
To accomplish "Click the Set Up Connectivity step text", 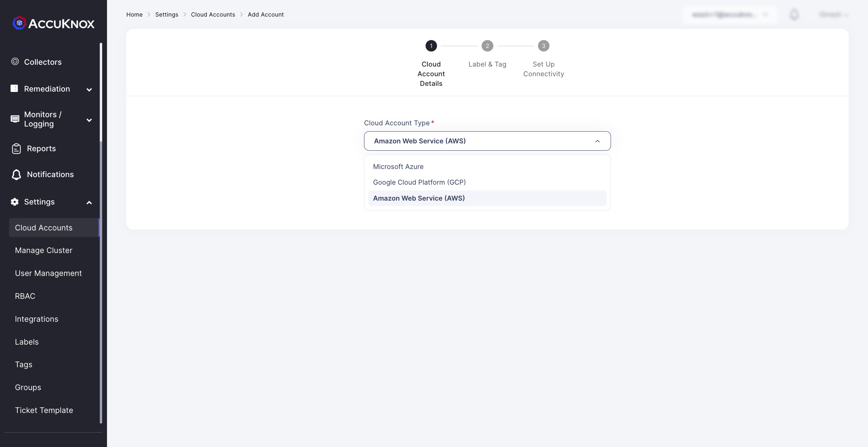I will pyautogui.click(x=544, y=69).
